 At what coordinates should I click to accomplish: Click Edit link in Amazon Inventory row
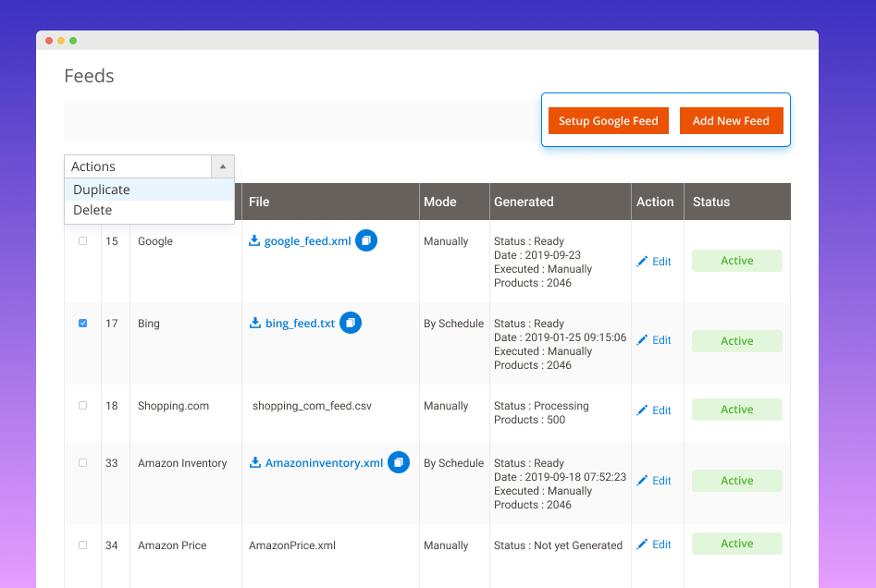(x=661, y=481)
